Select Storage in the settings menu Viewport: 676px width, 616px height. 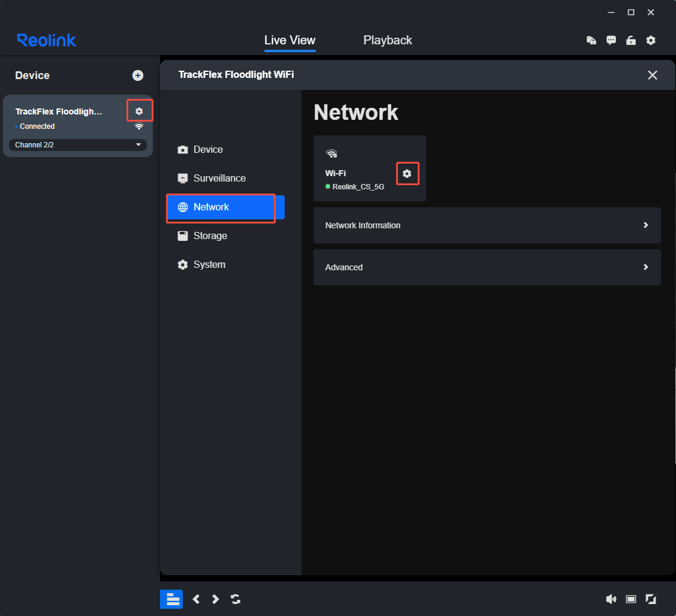click(x=225, y=236)
